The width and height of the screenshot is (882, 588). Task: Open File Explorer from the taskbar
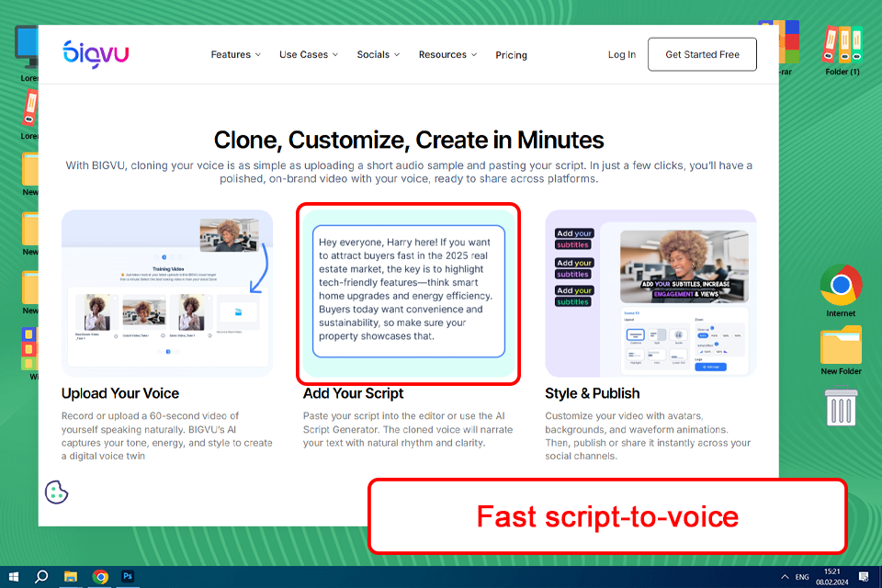pyautogui.click(x=71, y=577)
